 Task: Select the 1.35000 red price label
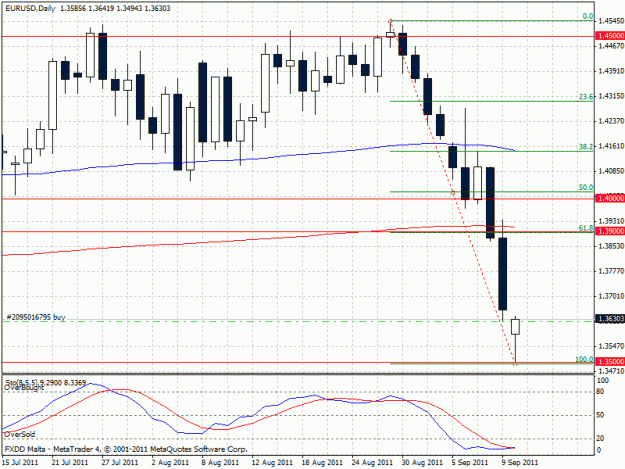click(610, 361)
